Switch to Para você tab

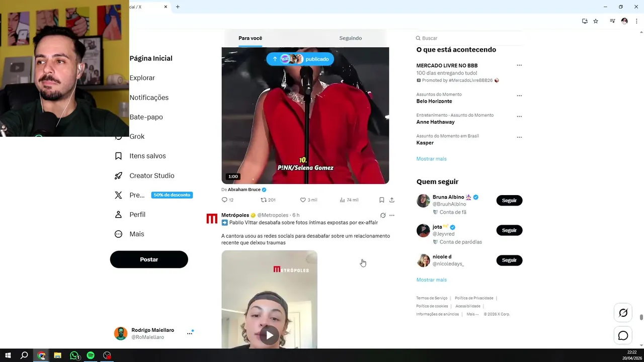coord(250,38)
